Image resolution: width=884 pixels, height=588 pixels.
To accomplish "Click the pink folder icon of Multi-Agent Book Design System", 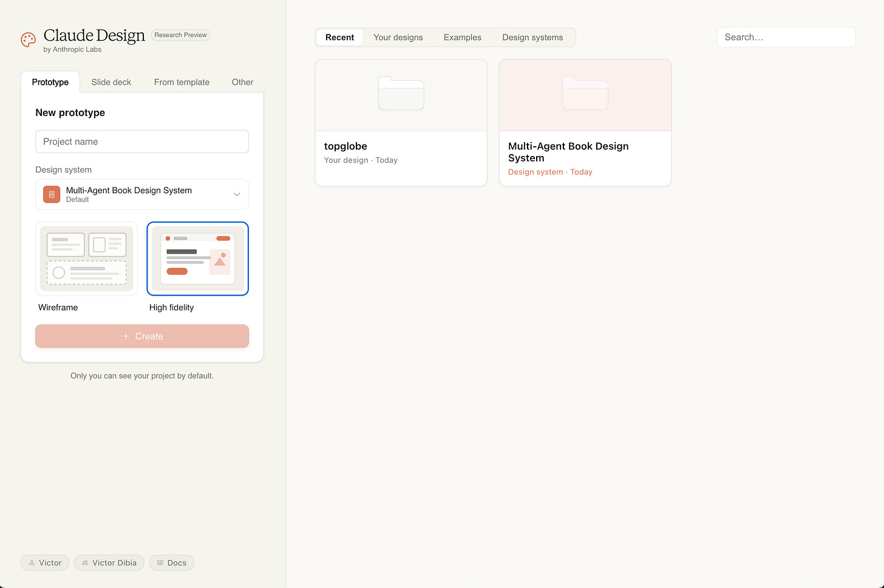I will click(x=585, y=93).
